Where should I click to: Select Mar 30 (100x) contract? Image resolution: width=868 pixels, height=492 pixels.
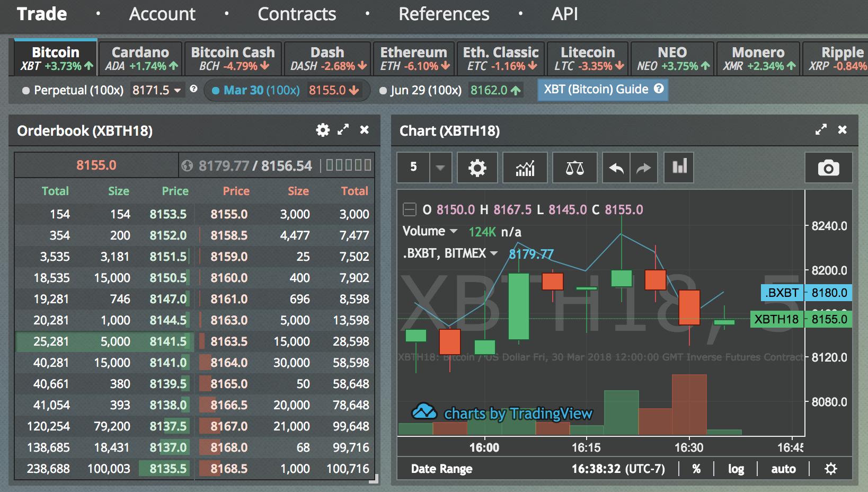(256, 90)
